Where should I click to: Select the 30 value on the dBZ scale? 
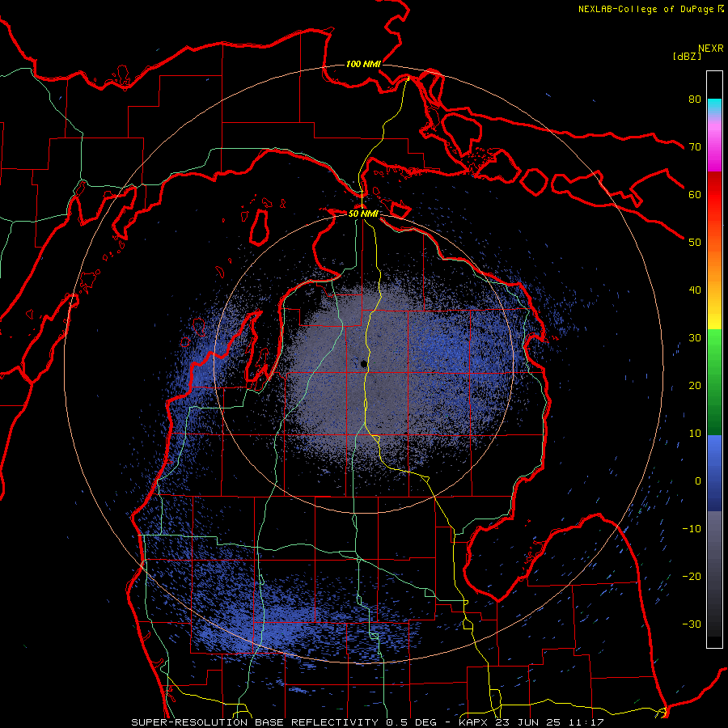(695, 338)
